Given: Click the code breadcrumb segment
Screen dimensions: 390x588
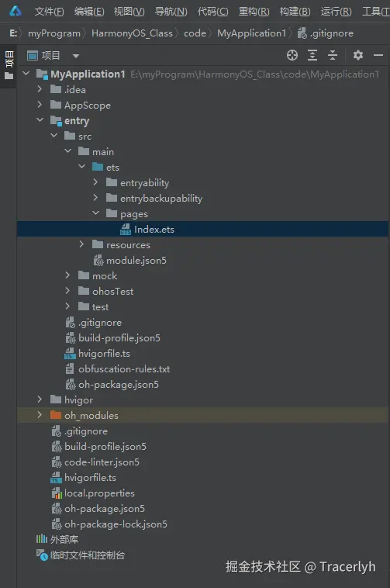Looking at the screenshot, I should (x=195, y=33).
